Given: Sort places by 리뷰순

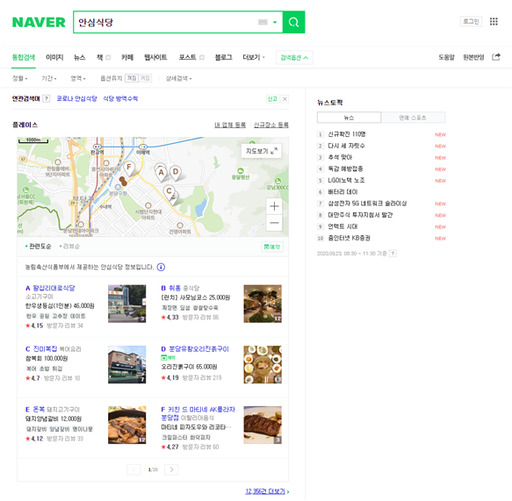Looking at the screenshot, I should 70,246.
